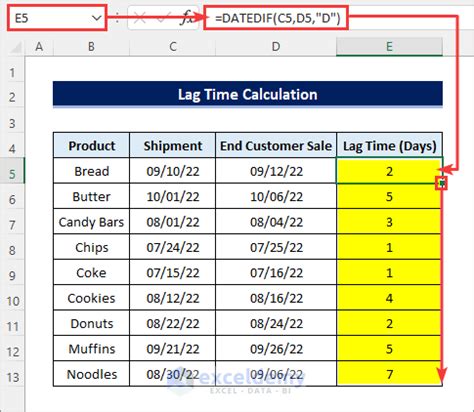
Task: Click shipment date 08/12/22
Action: pyautogui.click(x=173, y=298)
